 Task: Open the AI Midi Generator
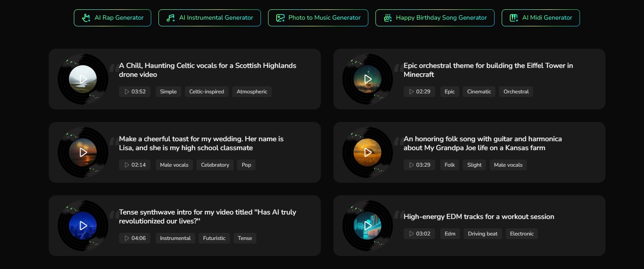[x=541, y=18]
